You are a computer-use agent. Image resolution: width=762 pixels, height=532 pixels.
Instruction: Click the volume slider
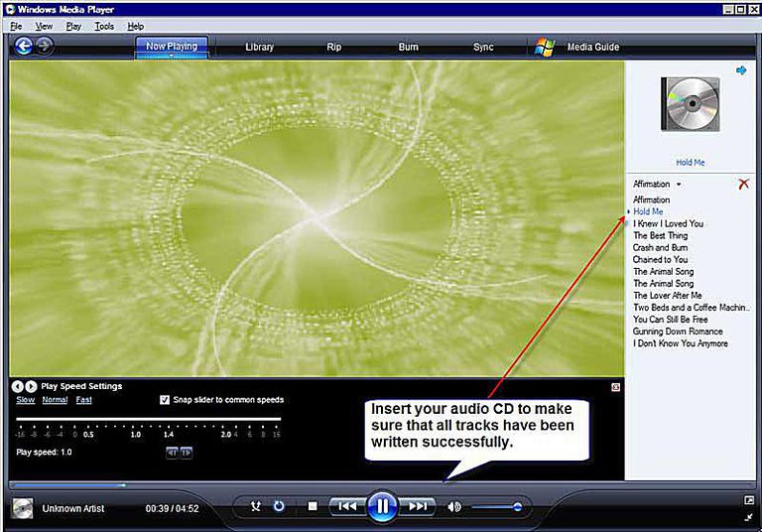(496, 507)
